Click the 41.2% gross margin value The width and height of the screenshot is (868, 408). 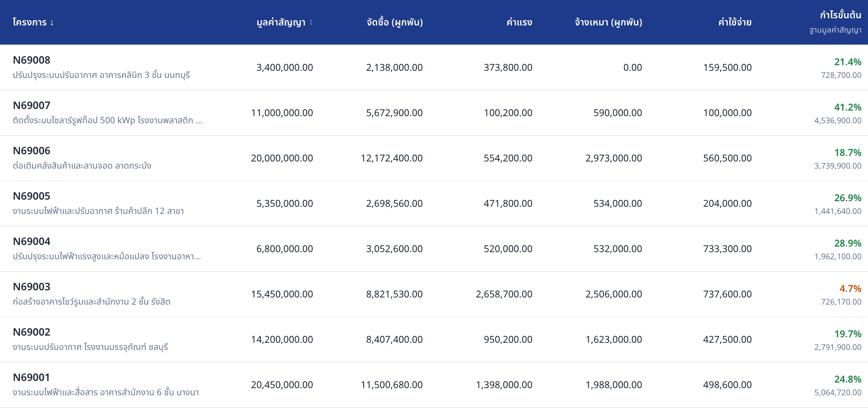pyautogui.click(x=848, y=107)
